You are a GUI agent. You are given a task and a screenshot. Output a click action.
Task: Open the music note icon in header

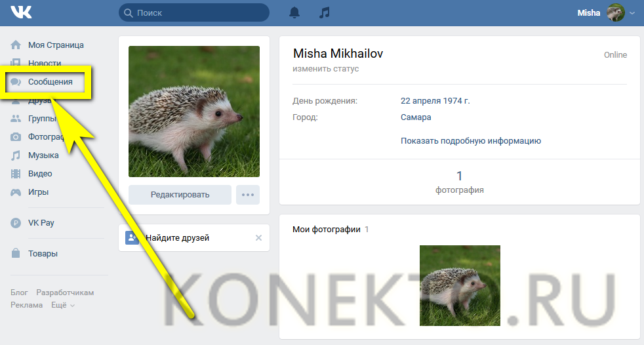coord(324,12)
